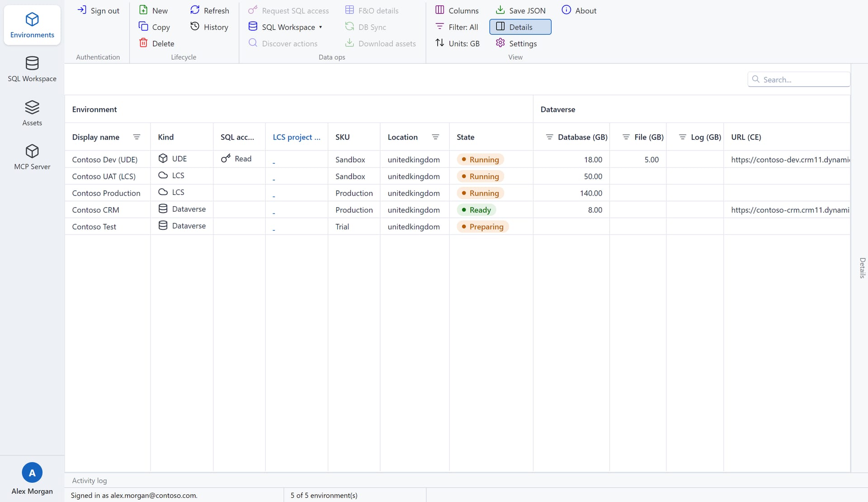Expand the Activity log panel

click(x=90, y=480)
